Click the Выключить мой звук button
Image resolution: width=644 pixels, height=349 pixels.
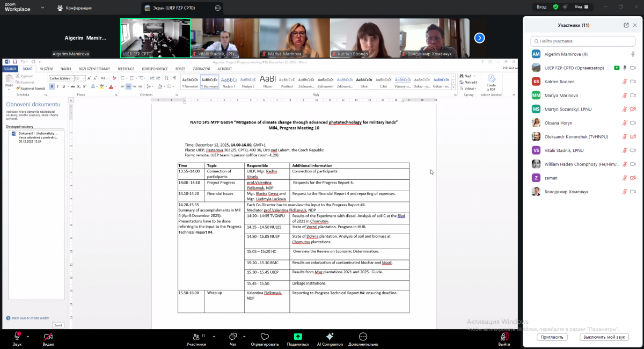pyautogui.click(x=604, y=337)
